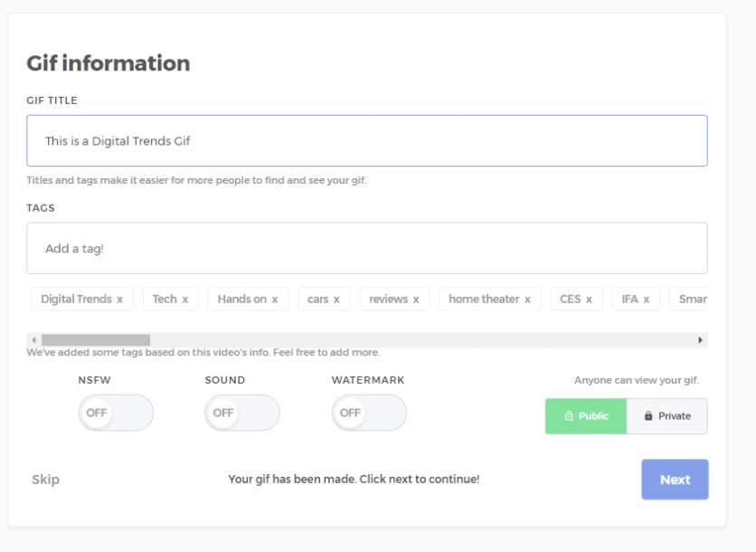Remove the Hands on tag
756x552 pixels.
click(275, 300)
